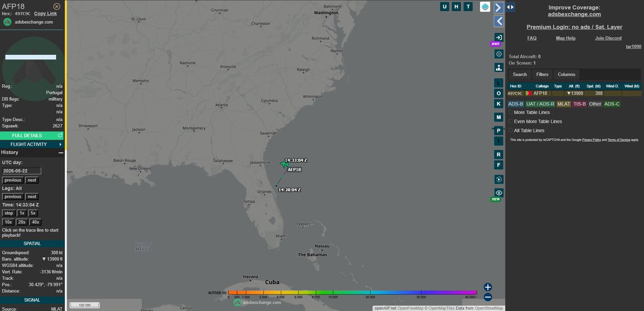Open the aircraft statistics icon
Screen dimensions: 644x311
tap(499, 68)
